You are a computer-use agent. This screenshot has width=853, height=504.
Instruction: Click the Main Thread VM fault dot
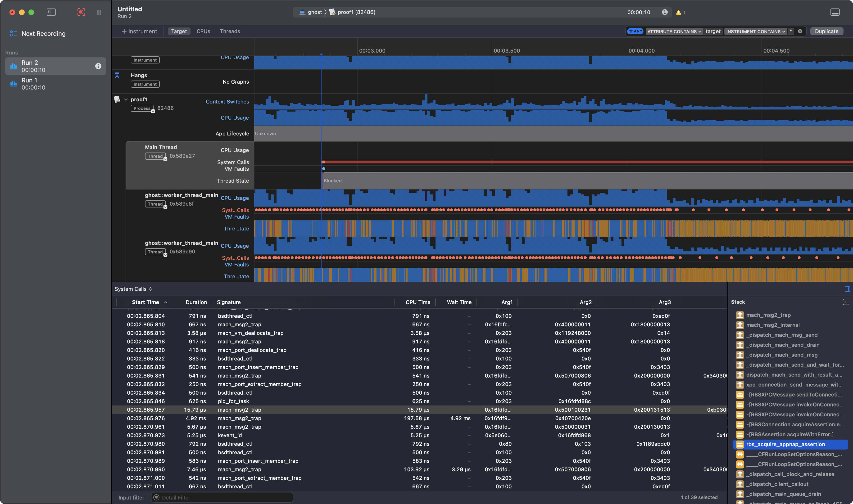point(323,169)
